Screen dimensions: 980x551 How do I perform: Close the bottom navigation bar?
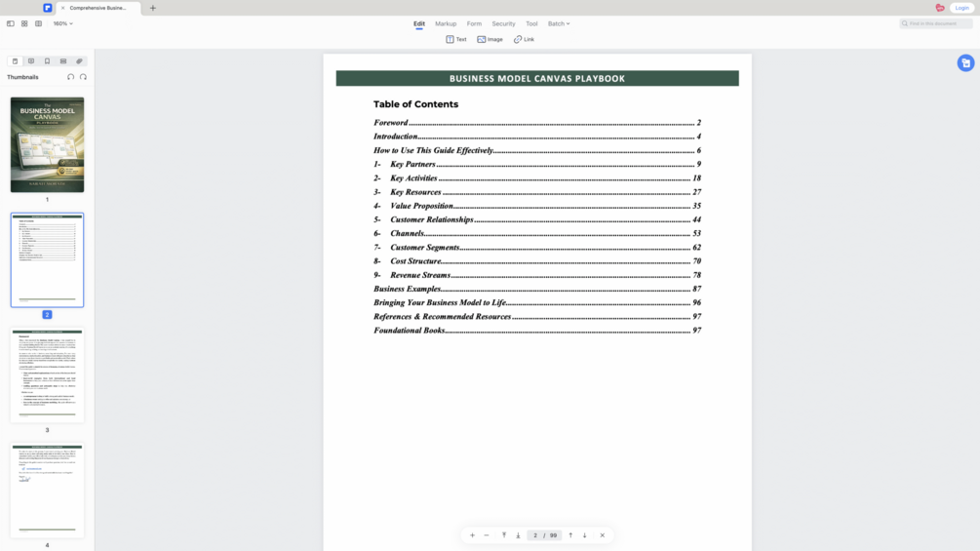603,535
